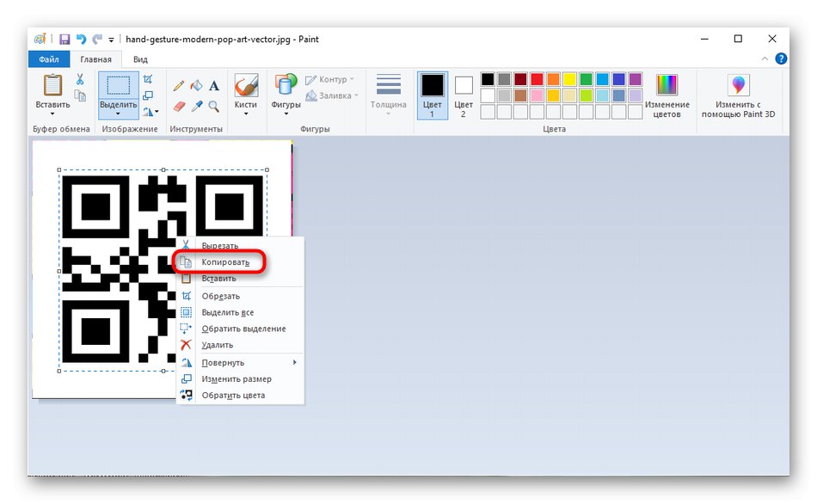Viewport: 817px width, 504px height.
Task: Click the blue Help question mark icon
Action: (x=781, y=58)
